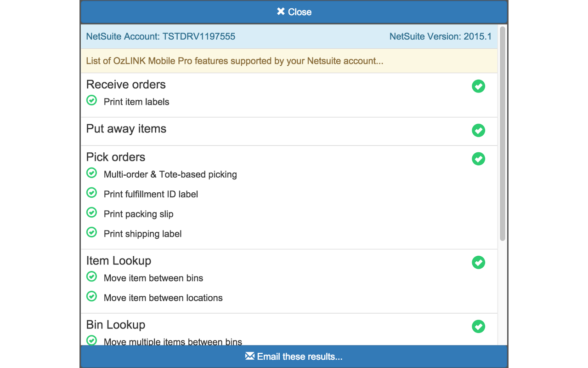Click the green check icon beside Receive orders
The width and height of the screenshot is (588, 368).
coord(478,86)
